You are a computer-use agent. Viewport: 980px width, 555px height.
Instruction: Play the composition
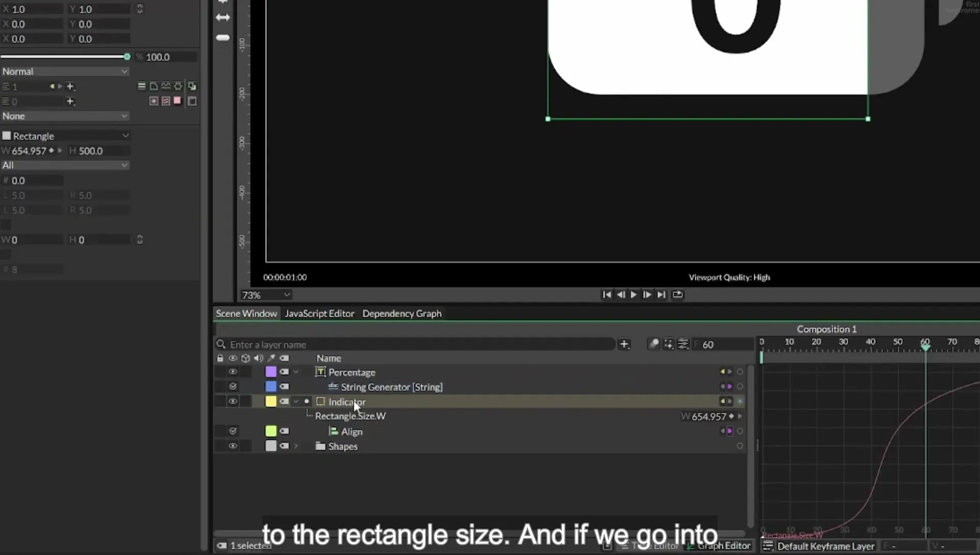633,294
